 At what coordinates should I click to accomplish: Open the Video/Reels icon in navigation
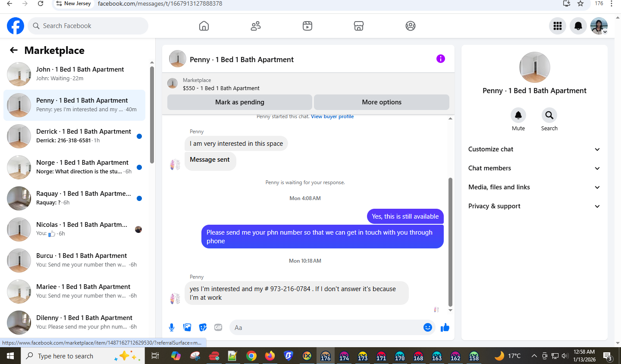click(x=307, y=26)
